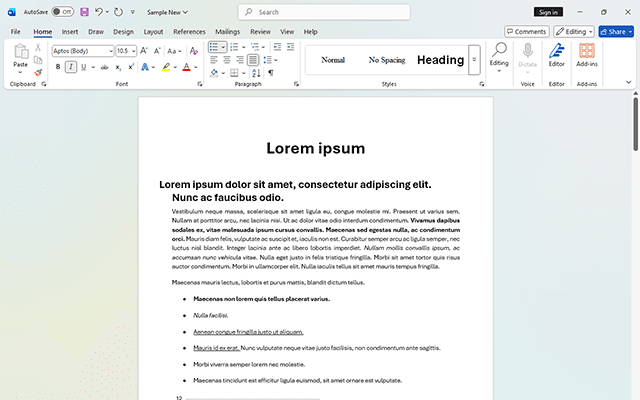Viewport: 640px width, 400px height.
Task: Open the Editor proofing tool
Action: pos(556,55)
